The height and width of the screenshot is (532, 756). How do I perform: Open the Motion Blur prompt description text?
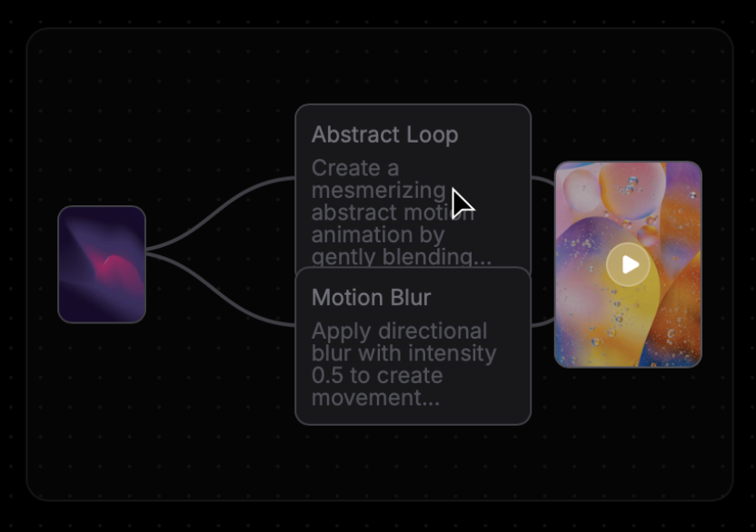coord(403,364)
